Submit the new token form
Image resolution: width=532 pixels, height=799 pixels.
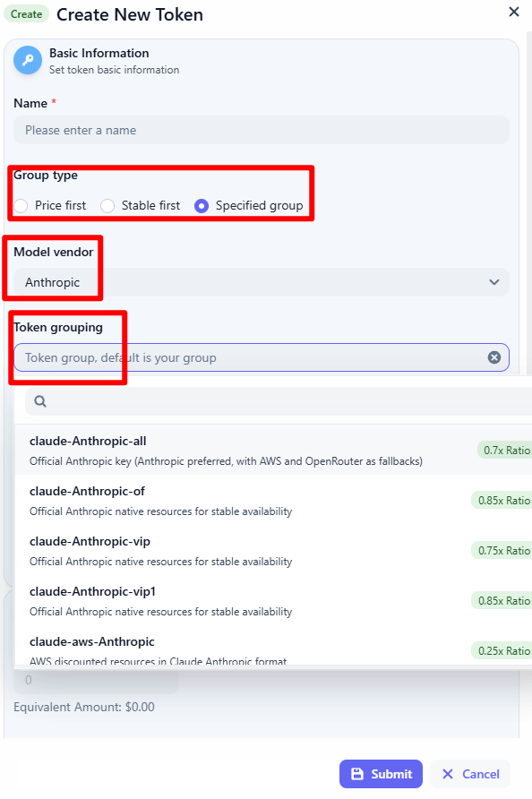[x=381, y=774]
